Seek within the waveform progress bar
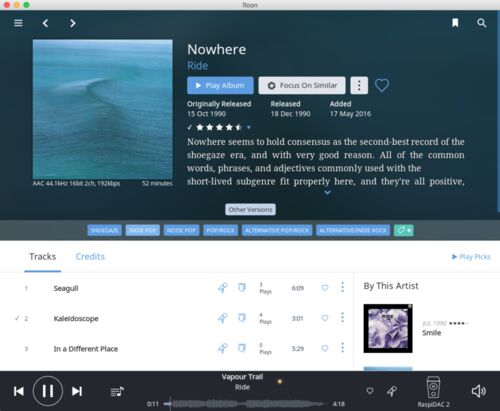The width and height of the screenshot is (500, 411). pos(245,404)
